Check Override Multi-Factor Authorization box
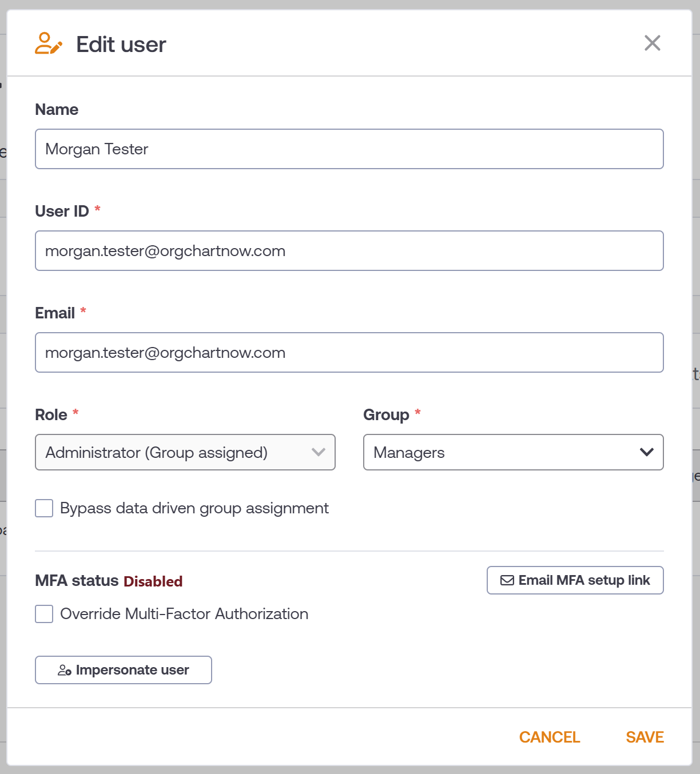 44,614
